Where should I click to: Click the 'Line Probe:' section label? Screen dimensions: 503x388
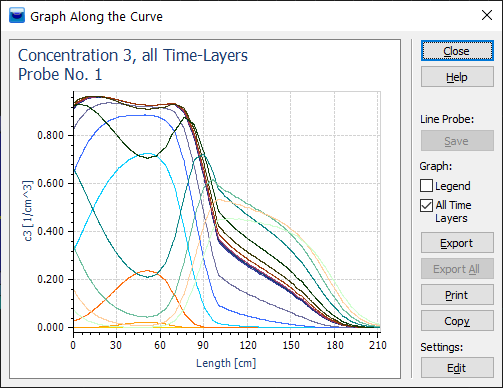pyautogui.click(x=447, y=119)
